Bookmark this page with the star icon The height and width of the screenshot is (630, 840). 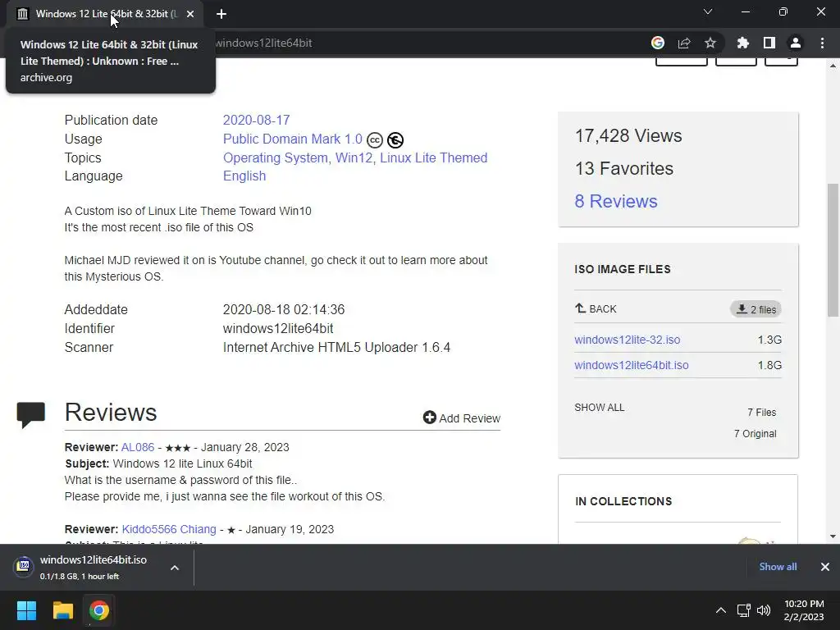(x=710, y=43)
